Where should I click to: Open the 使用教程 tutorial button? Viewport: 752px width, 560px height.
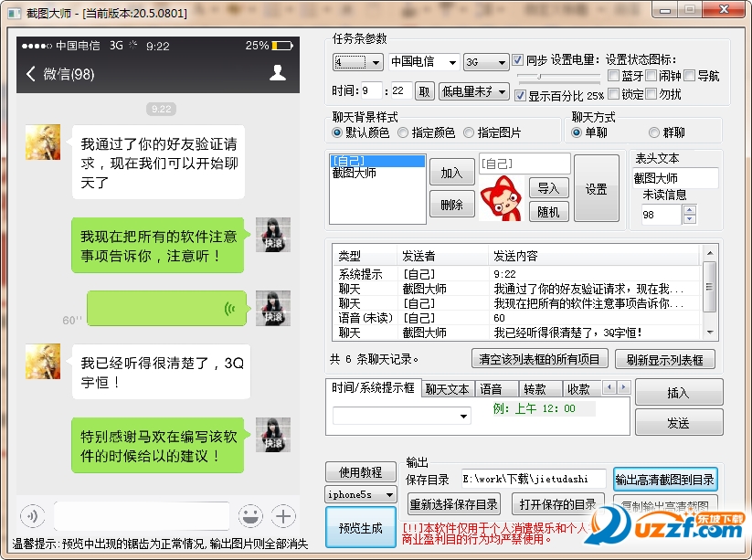pos(361,471)
